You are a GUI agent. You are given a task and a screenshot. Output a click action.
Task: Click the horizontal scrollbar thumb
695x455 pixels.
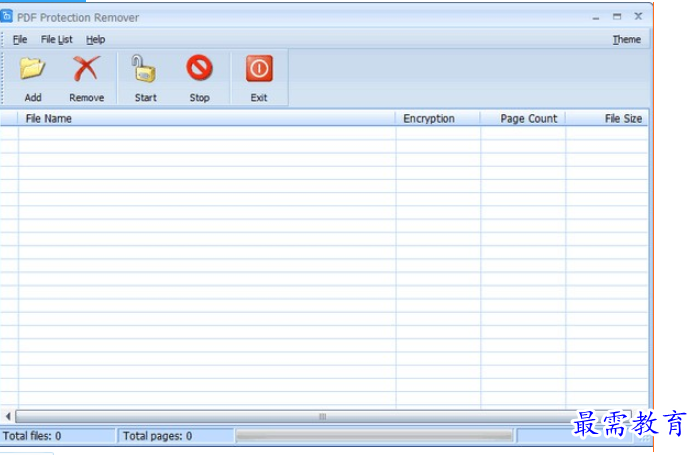[323, 416]
